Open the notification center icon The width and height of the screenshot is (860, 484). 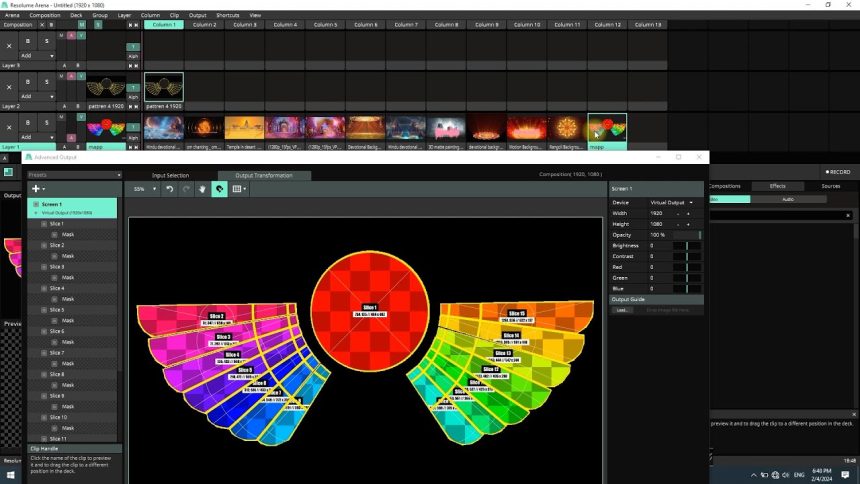(845, 475)
